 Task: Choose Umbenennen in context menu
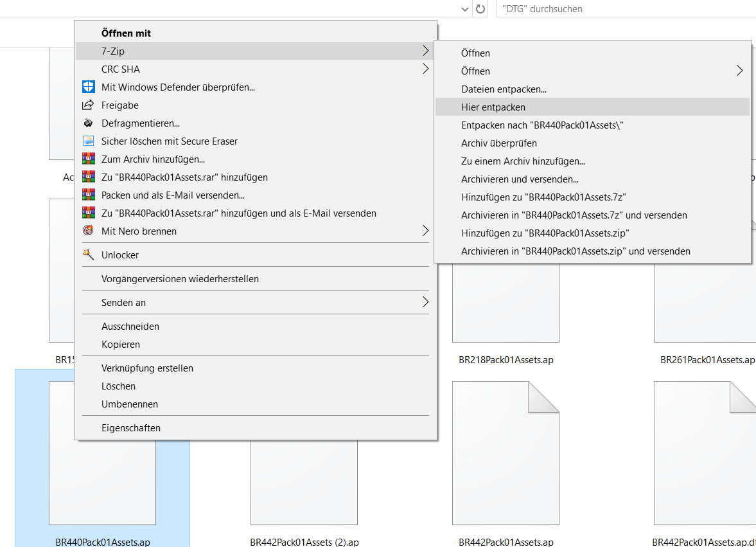(256, 404)
